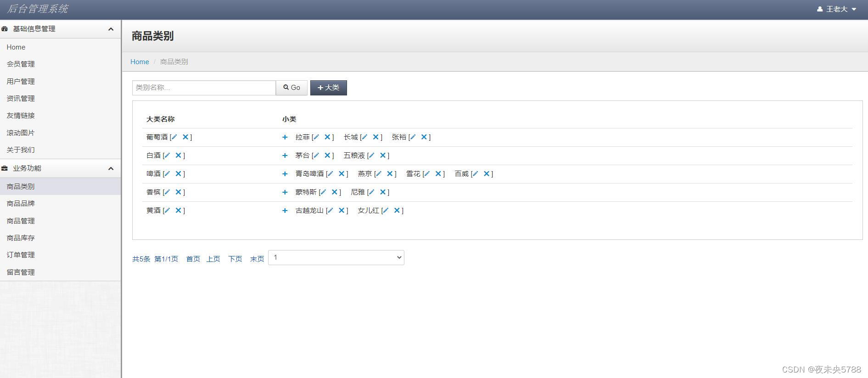Viewport: 868px width, 378px height.
Task: Edit the 拉菲 subcategory pencil icon
Action: pos(316,137)
